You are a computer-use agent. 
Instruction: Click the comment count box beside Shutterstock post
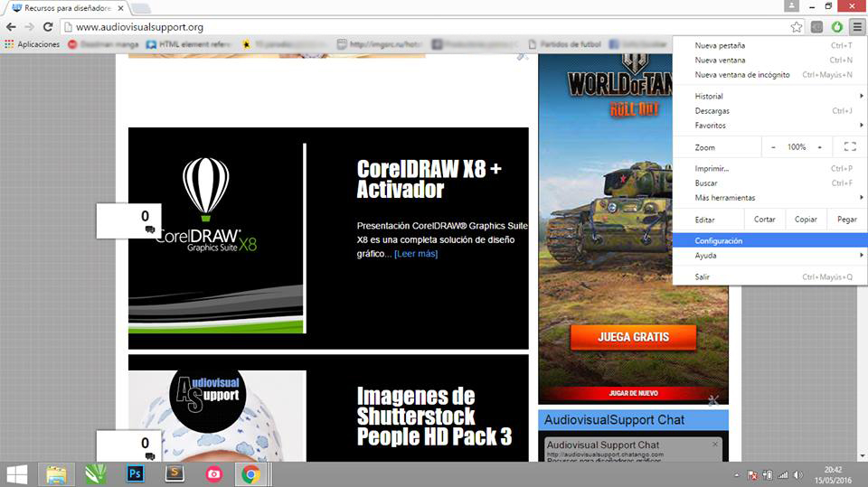click(x=128, y=445)
